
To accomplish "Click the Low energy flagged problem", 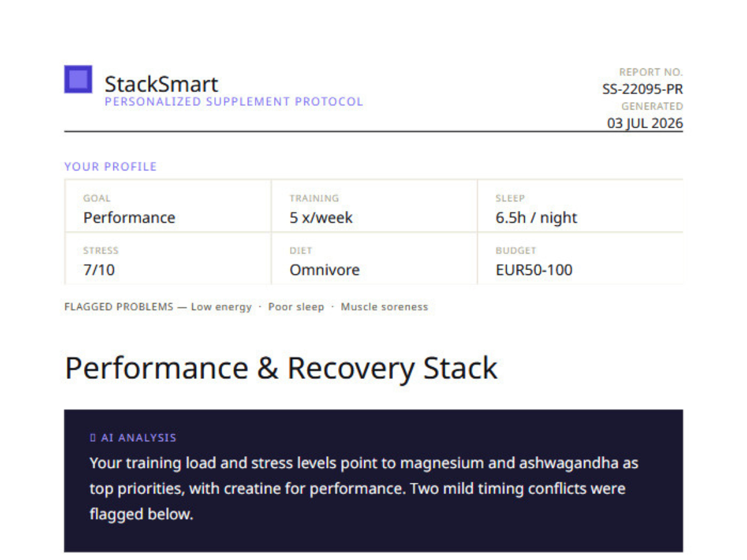I will [x=221, y=307].
